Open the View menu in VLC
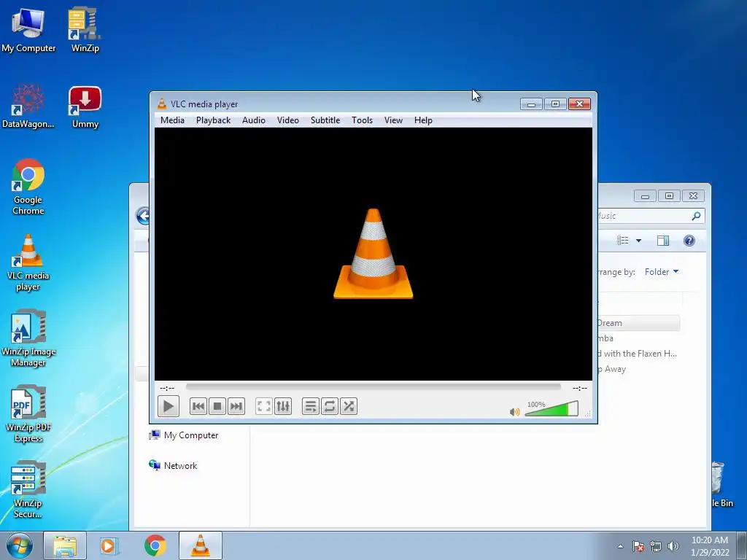This screenshot has width=747, height=560. click(x=393, y=120)
